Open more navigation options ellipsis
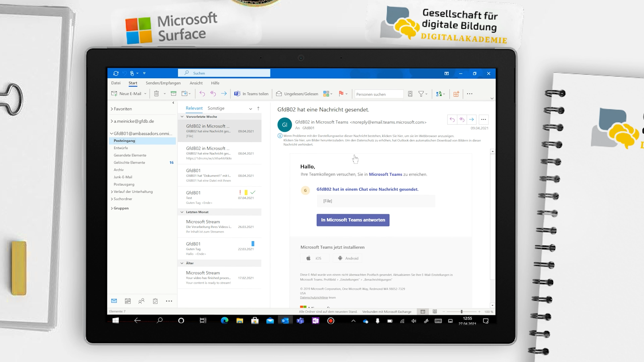 (169, 301)
